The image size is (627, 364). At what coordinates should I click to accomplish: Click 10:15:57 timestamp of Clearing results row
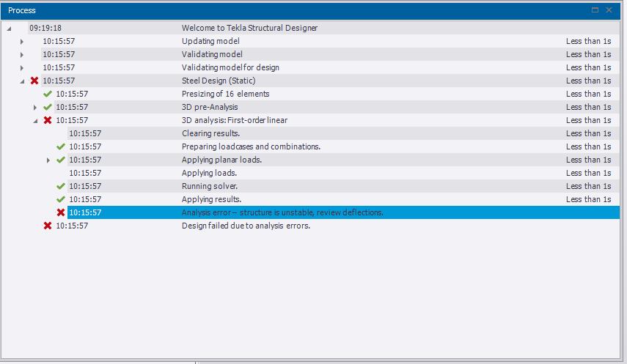[x=85, y=133]
